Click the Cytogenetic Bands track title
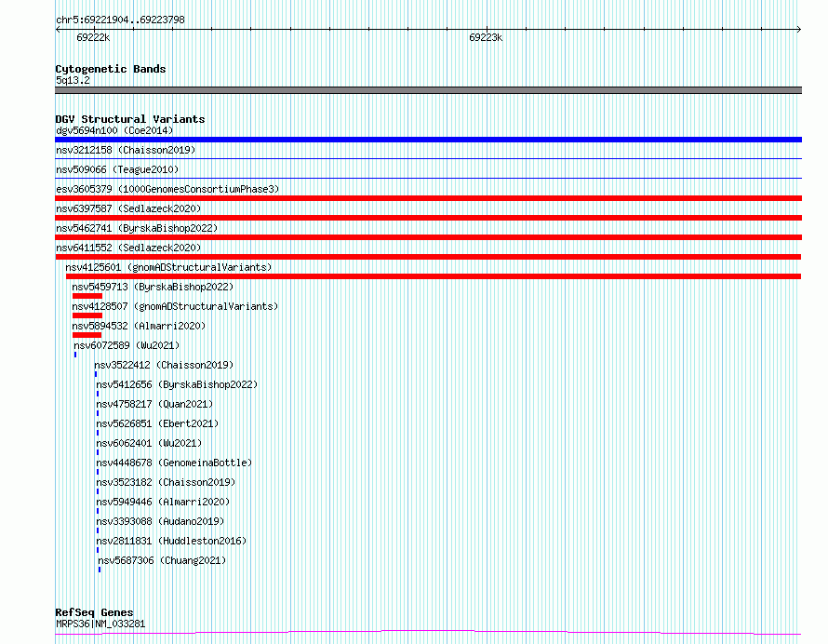 [x=111, y=69]
